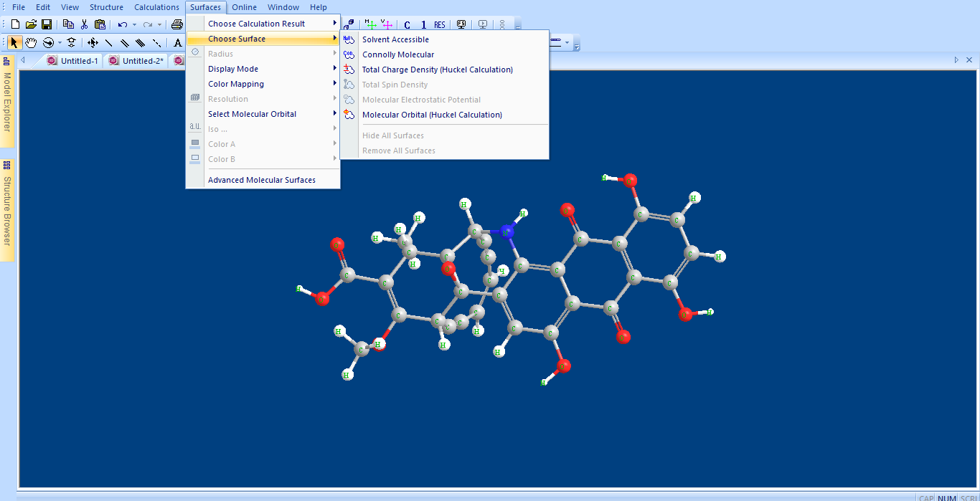The height and width of the screenshot is (501, 980).
Task: Toggle the 'C' atom symbols button
Action: [x=407, y=25]
